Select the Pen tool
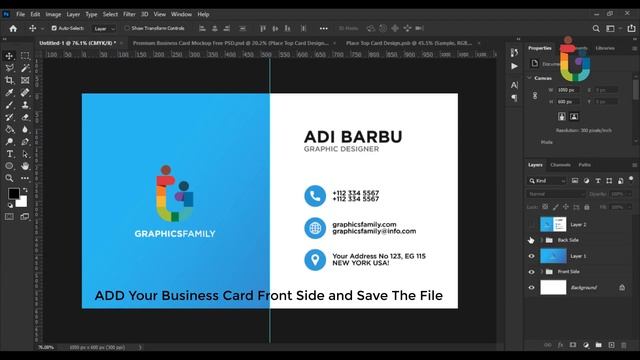640x360 pixels. pos(25,142)
